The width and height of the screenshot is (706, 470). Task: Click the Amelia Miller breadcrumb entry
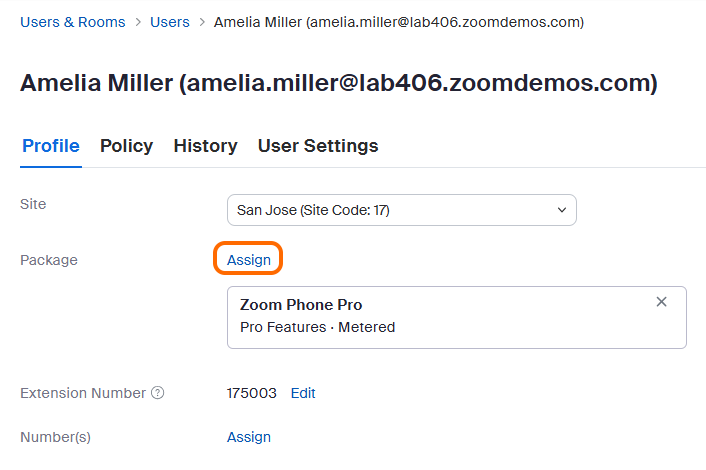point(399,21)
